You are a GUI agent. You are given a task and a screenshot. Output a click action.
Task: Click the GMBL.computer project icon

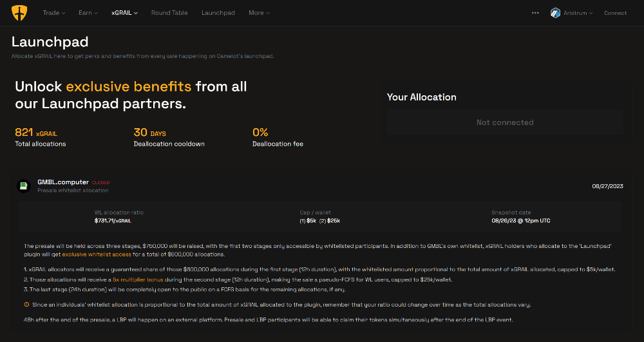tap(23, 186)
